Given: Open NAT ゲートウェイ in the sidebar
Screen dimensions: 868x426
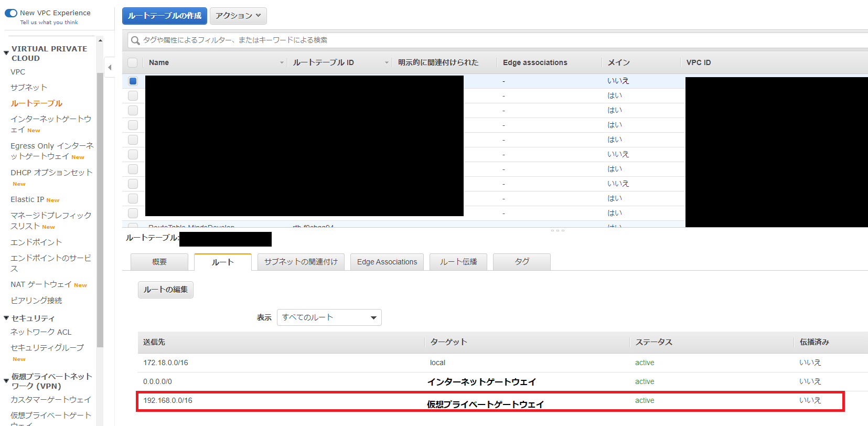Looking at the screenshot, I should coord(41,284).
